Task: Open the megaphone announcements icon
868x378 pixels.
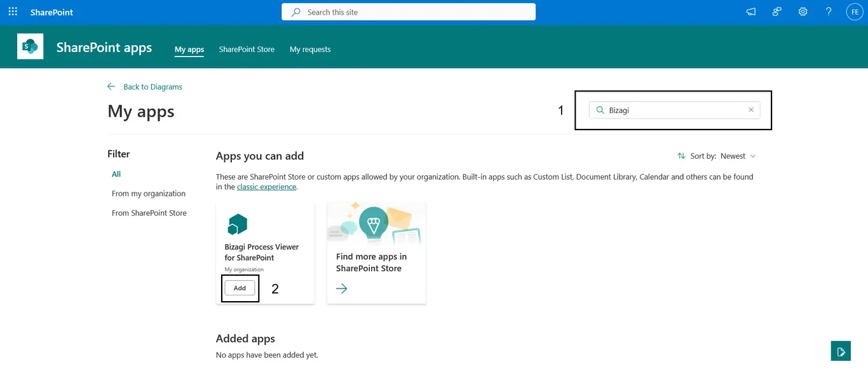Action: click(751, 12)
